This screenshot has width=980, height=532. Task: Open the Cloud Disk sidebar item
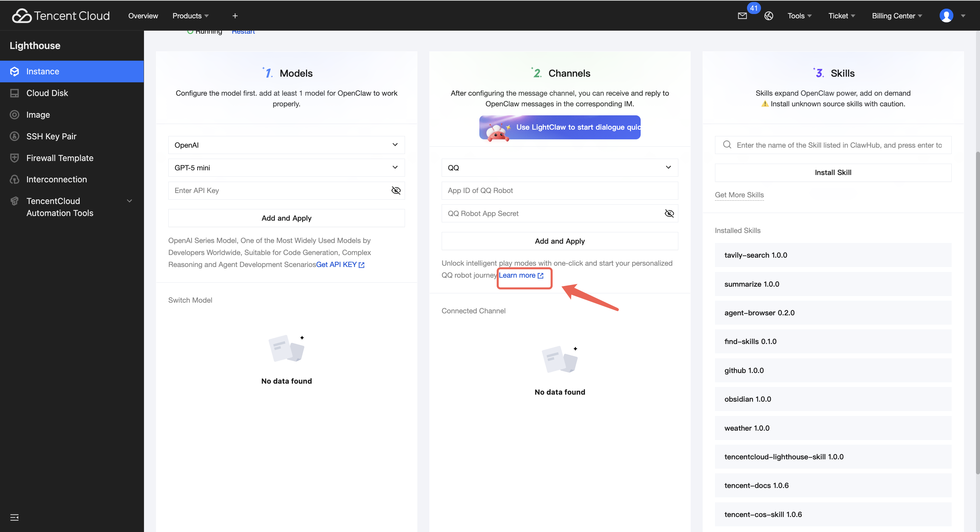tap(47, 93)
